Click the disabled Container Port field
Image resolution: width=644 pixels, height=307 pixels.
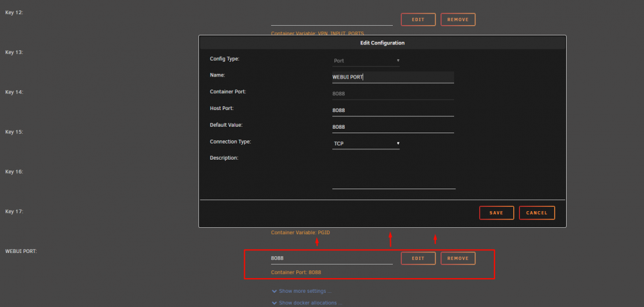[x=393, y=93]
